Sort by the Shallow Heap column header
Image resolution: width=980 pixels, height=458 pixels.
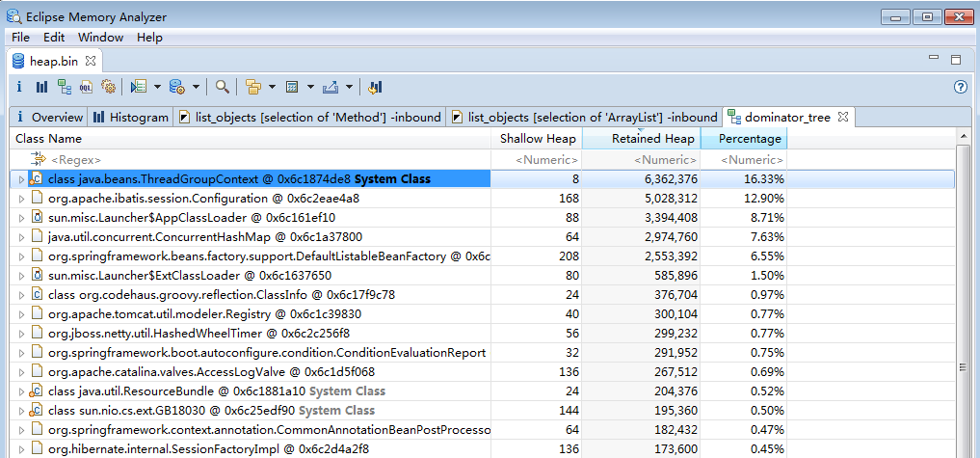pos(538,139)
